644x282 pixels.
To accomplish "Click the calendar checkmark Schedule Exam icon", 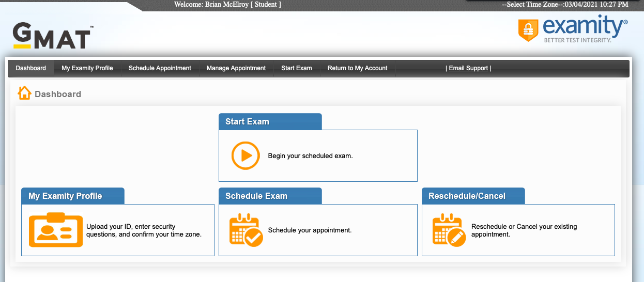I will coord(246,230).
